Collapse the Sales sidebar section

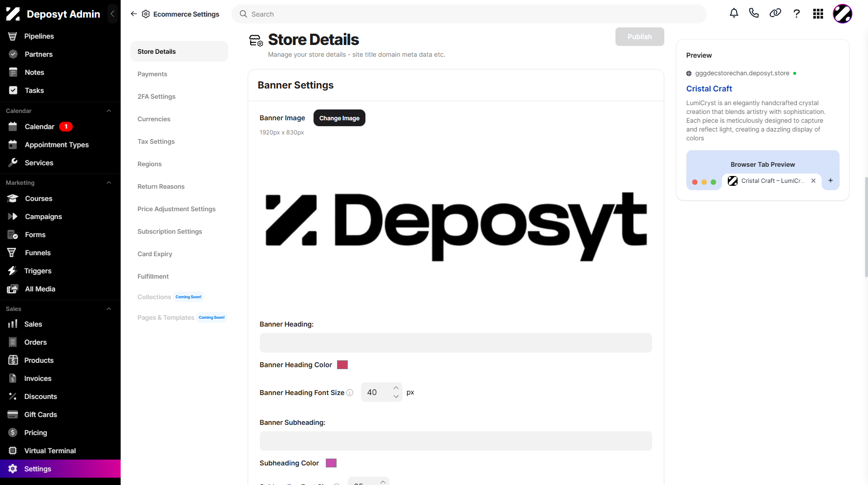(x=109, y=309)
